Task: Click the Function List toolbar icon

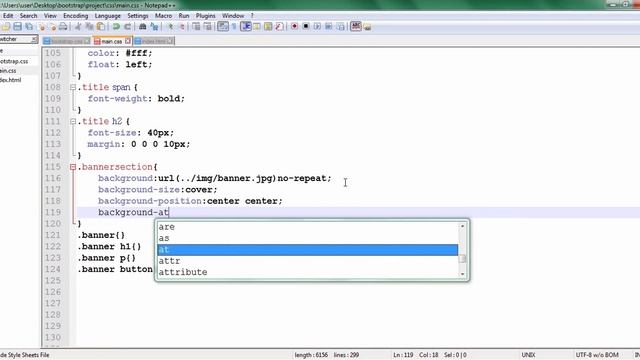Action: [x=279, y=27]
